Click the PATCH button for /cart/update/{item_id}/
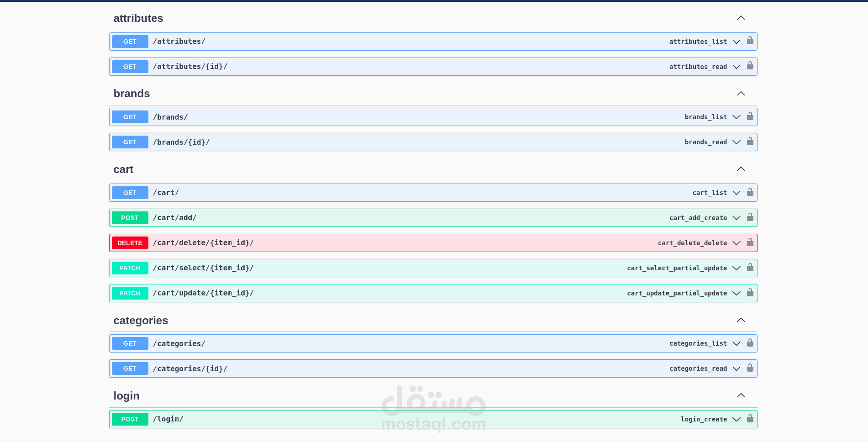 [x=130, y=293]
